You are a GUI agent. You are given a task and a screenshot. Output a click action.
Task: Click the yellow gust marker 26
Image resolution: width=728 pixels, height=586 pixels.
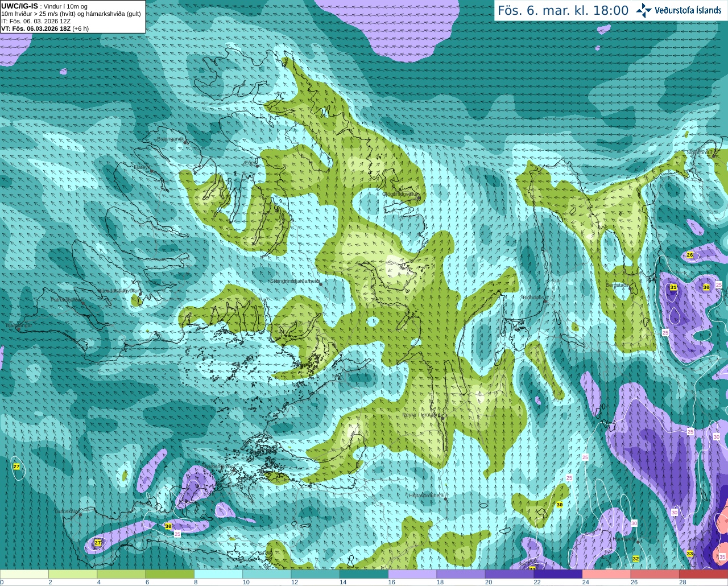pos(690,255)
